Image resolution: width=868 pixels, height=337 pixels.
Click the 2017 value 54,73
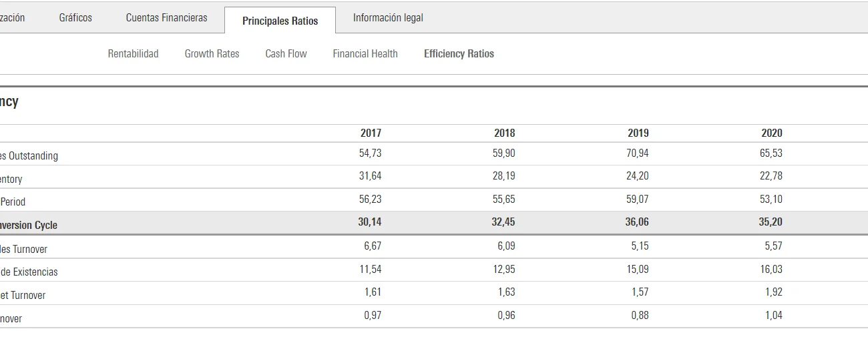click(370, 153)
